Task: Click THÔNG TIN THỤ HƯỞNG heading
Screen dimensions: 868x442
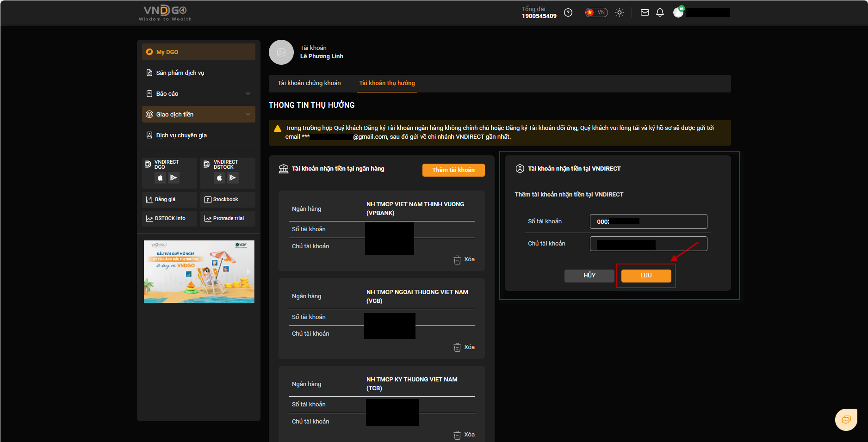Action: point(312,105)
